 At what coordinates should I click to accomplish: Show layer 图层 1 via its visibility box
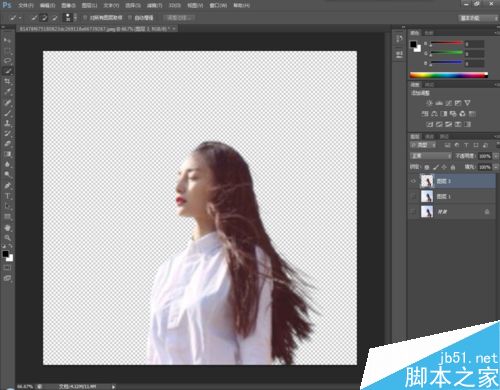(413, 196)
